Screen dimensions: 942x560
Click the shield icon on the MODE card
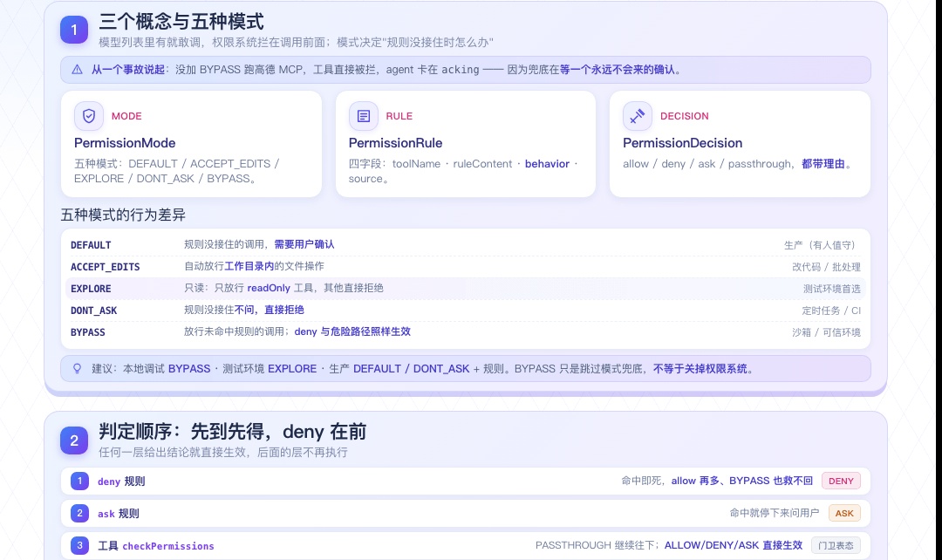[89, 116]
